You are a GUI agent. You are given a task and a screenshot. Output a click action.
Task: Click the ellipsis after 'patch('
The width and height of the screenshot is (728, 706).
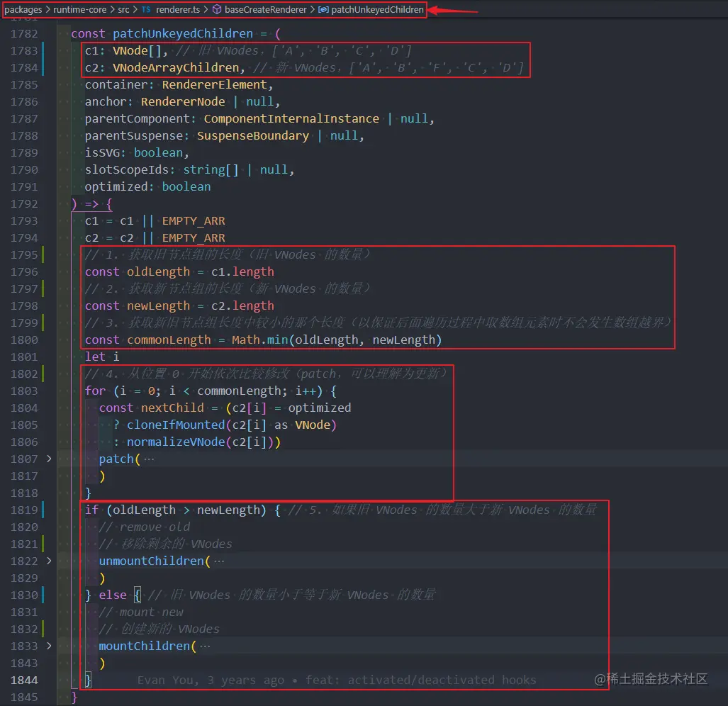coord(149,459)
